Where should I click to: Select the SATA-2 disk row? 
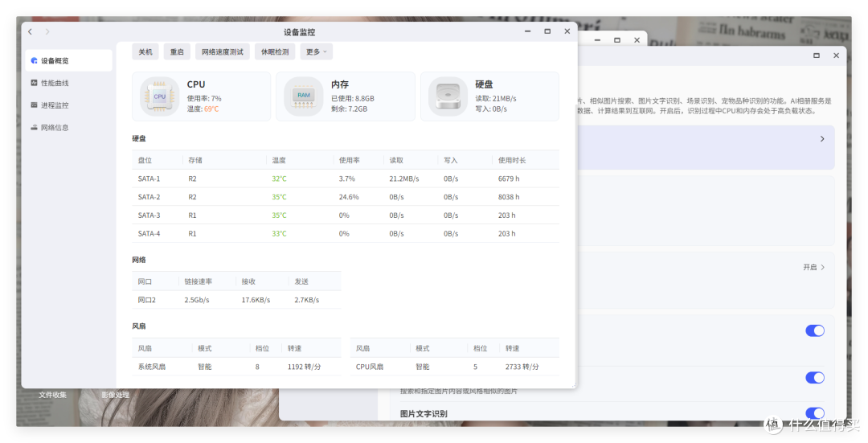[x=346, y=197]
